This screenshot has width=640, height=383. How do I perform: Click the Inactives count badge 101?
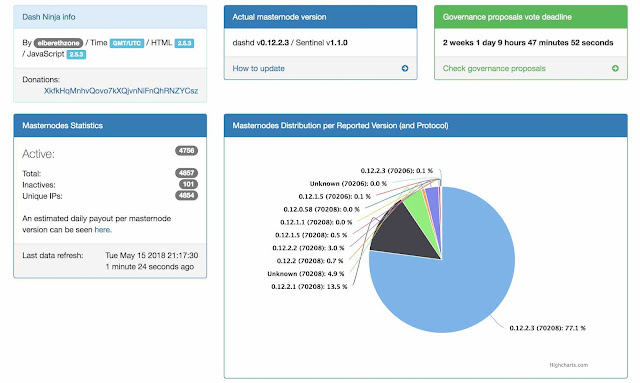(x=189, y=184)
